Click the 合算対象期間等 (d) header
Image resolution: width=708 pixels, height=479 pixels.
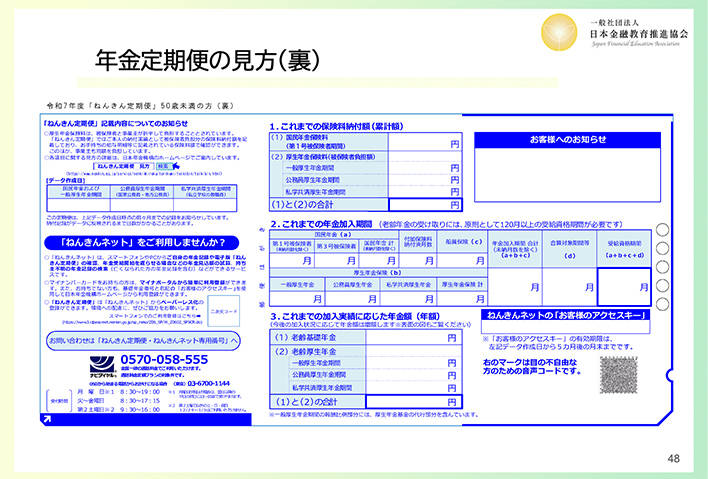coord(570,249)
